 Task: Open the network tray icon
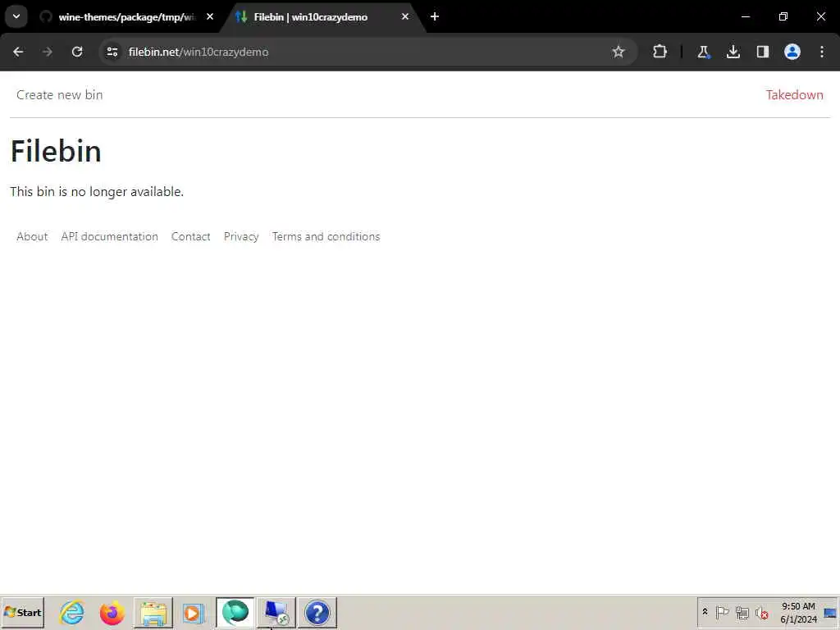pyautogui.click(x=742, y=612)
